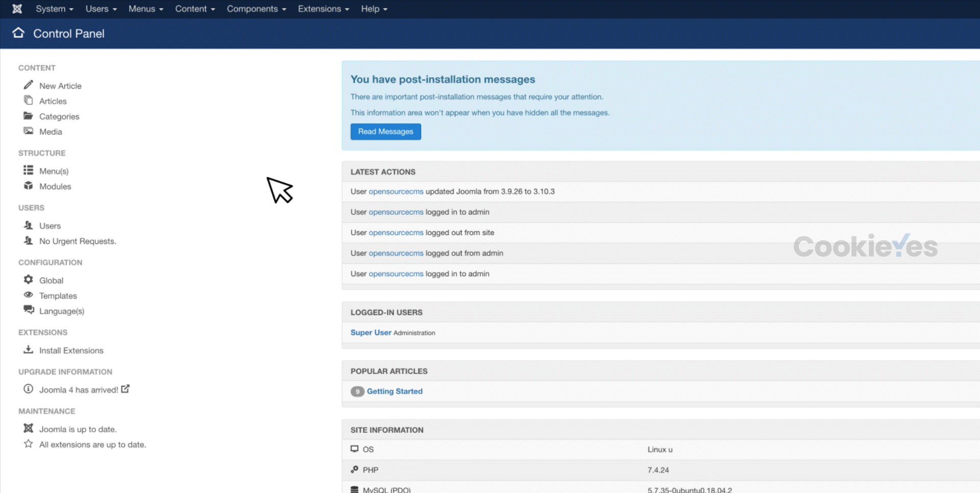Open the Getting Started article link
The image size is (980, 493).
[x=395, y=391]
